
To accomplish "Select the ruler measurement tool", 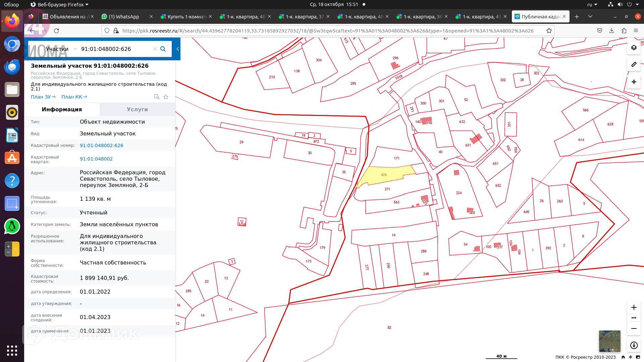I will click(634, 64).
